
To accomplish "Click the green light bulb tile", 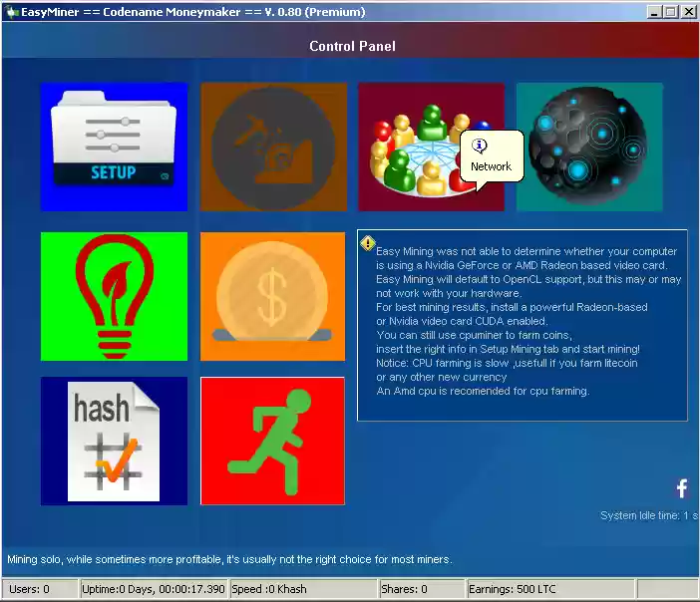I will pos(114,296).
